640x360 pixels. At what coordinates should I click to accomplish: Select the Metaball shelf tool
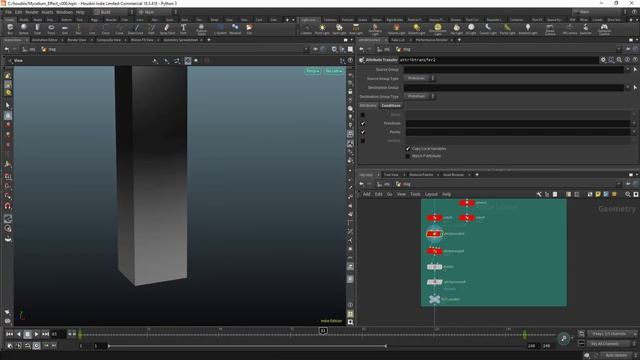235,29
